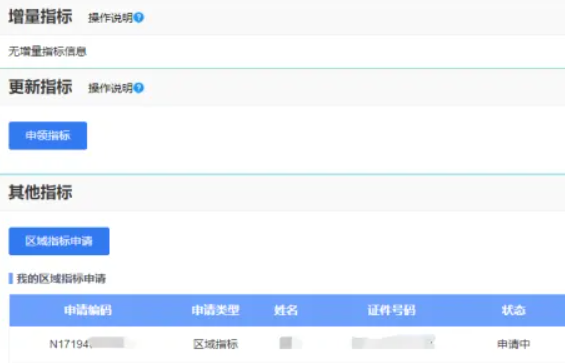Image resolution: width=565 pixels, height=363 pixels.
Task: Click 我的区域指标申请 subsection title
Action: click(61, 279)
